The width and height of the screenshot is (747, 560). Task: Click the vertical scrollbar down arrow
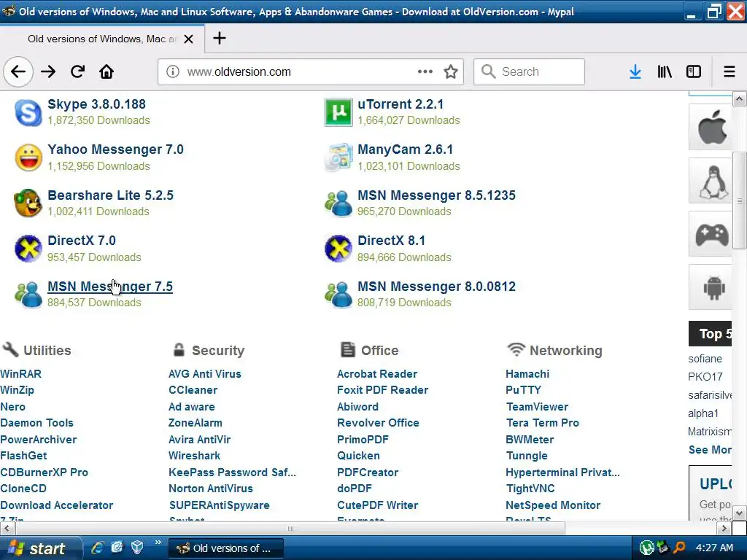pos(740,513)
